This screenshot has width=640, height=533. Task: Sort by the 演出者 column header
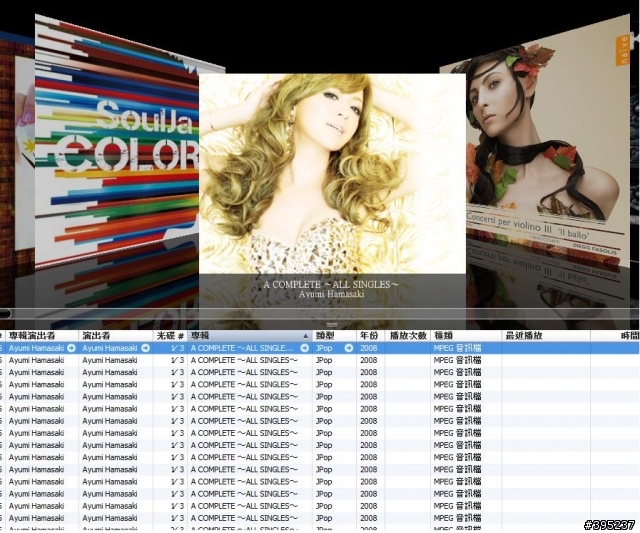[116, 336]
